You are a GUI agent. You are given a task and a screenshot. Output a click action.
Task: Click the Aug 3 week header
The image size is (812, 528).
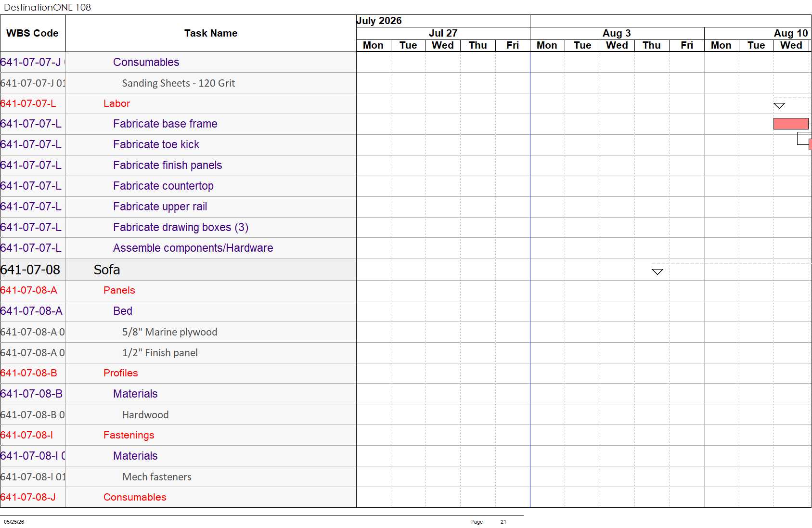coord(617,33)
